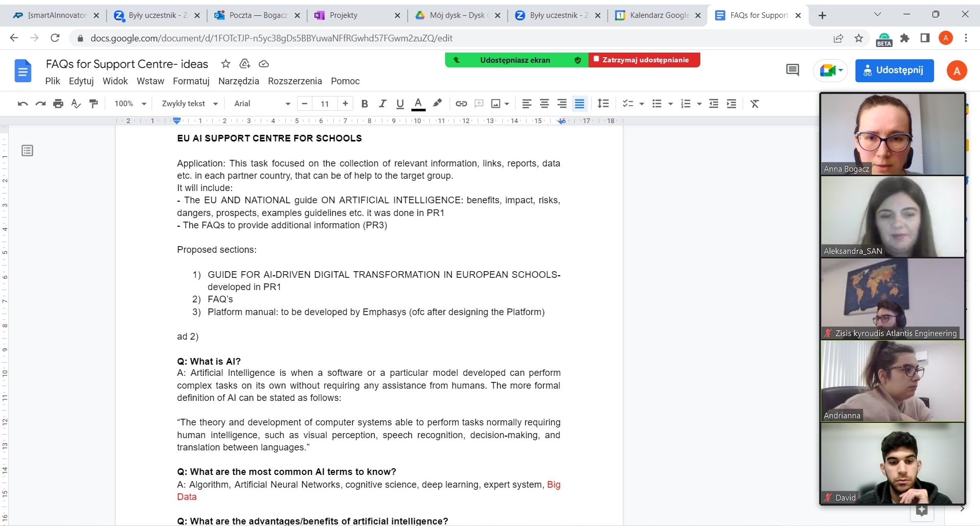The height and width of the screenshot is (526, 980).
Task: Open the zoom level 100% dropdown
Action: click(130, 104)
